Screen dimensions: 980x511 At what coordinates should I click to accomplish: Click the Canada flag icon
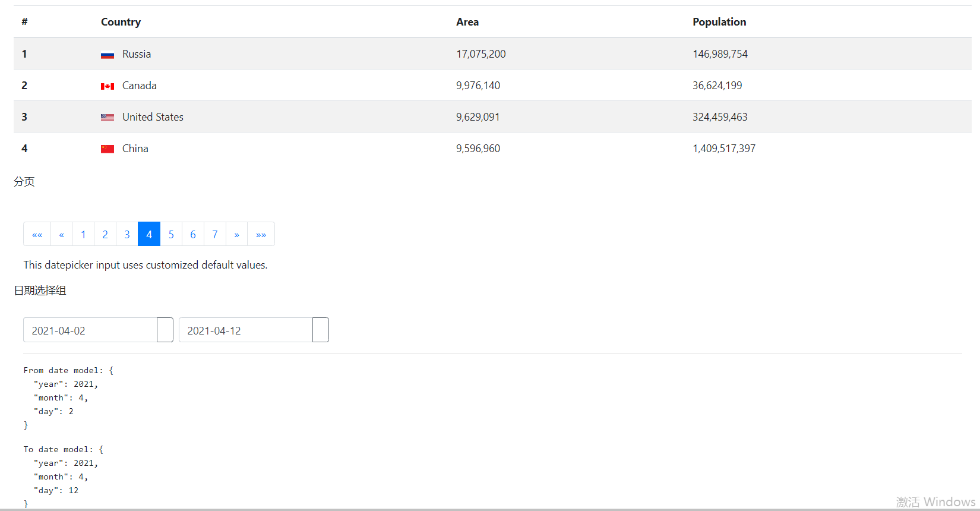pos(108,86)
